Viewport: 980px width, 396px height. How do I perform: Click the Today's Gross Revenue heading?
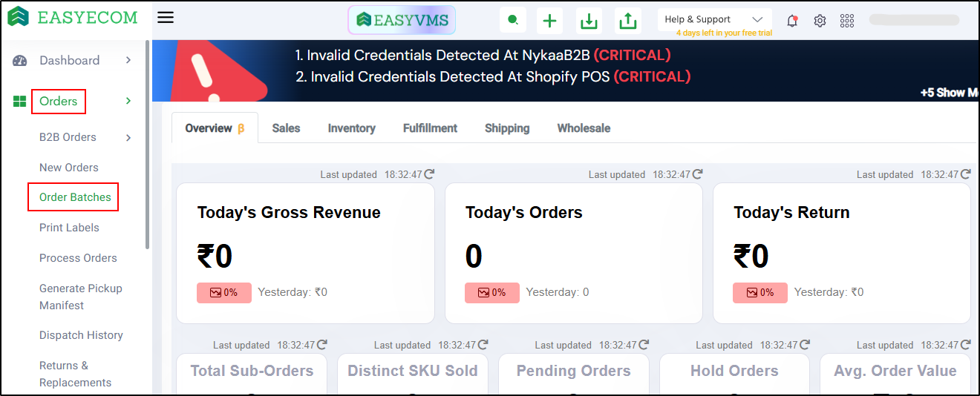pos(289,213)
